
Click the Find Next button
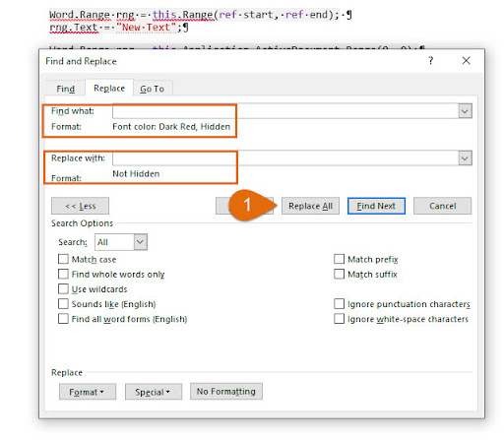click(x=376, y=206)
